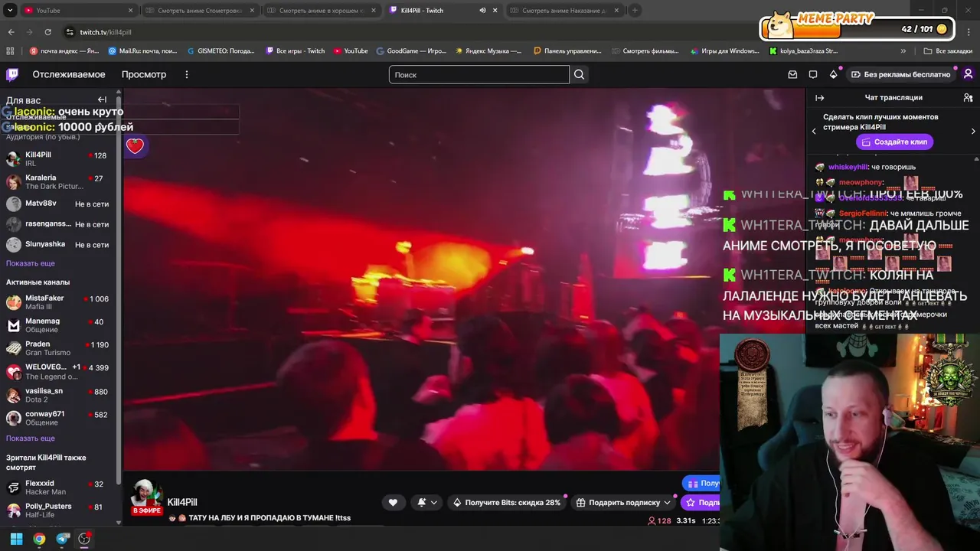The height and width of the screenshot is (551, 980).
Task: Open Praden Gran Turismo channel
Action: (58, 348)
